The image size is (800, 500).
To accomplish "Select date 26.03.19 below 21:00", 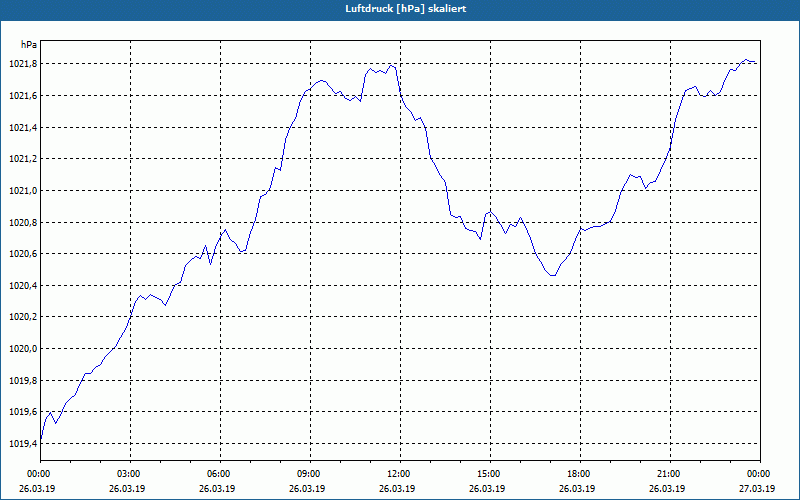I will tap(667, 489).
